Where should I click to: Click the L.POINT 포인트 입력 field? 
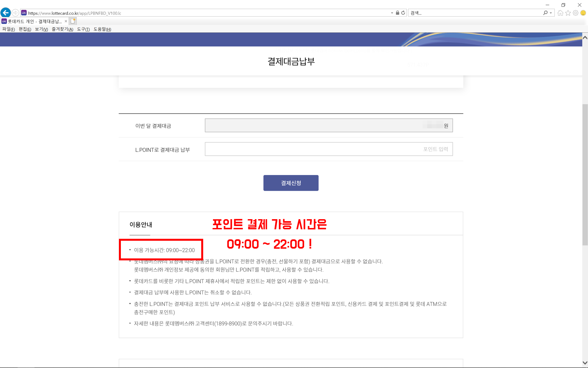click(x=329, y=149)
